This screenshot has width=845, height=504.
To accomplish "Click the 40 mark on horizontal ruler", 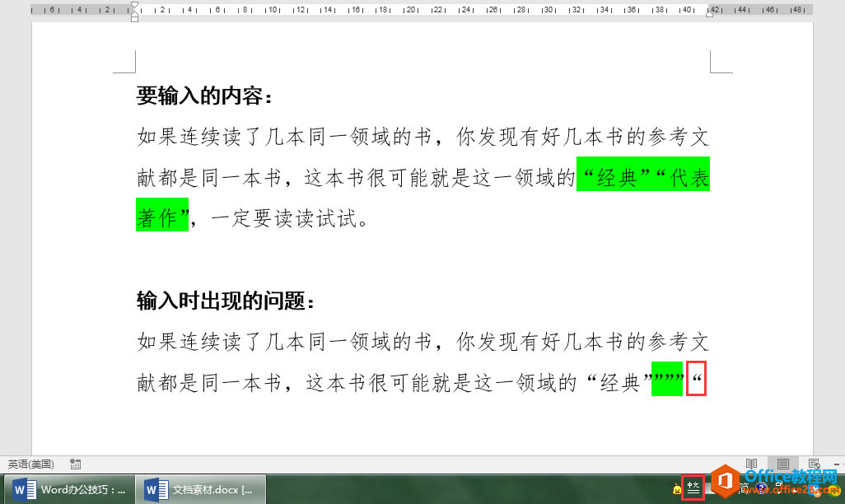I will 687,10.
